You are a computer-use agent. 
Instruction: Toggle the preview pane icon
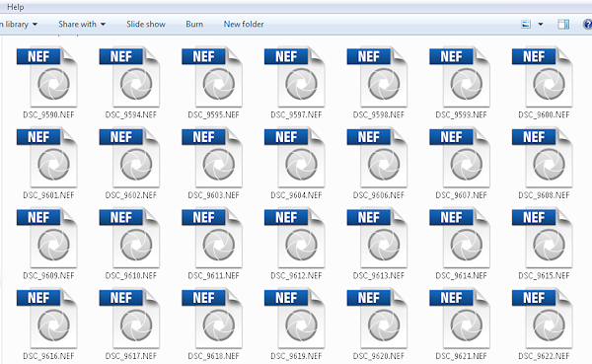tap(563, 24)
